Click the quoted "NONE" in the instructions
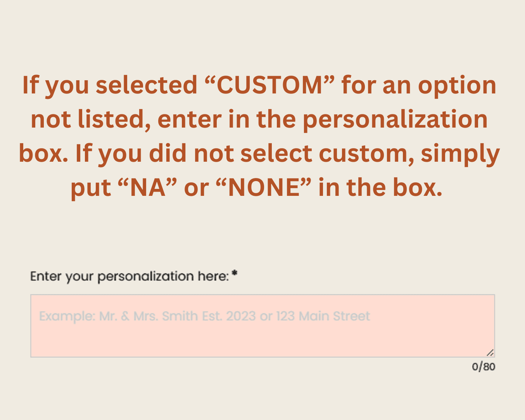This screenshot has height=420, width=525. 264,188
